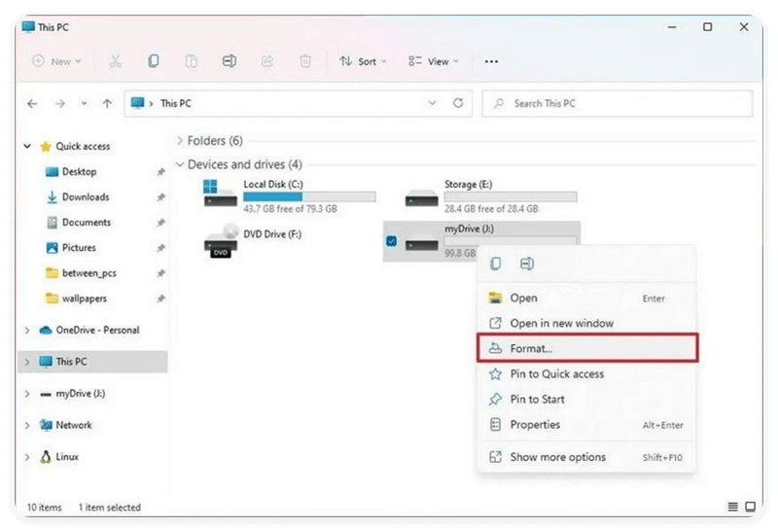Screen dimensions: 778x532
Task: Click '1 item selected' in status bar
Action: click(110, 507)
